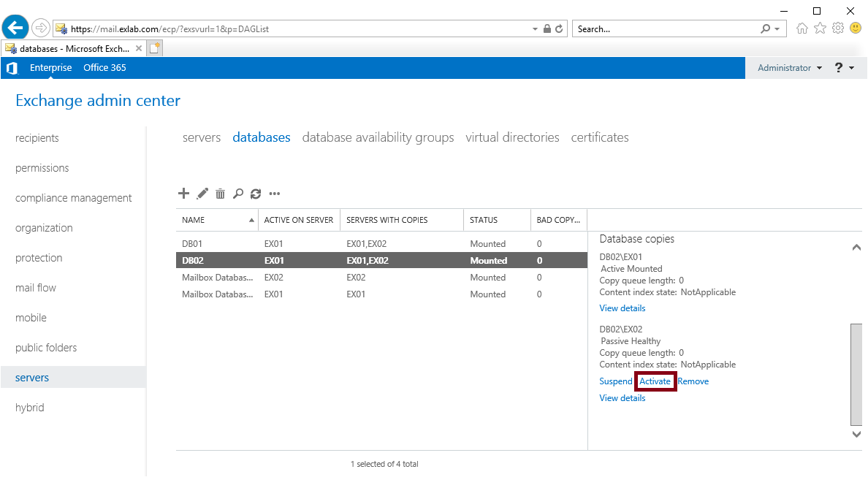Select Mailbox Database row on EX02
868x488 pixels.
pyautogui.click(x=381, y=277)
